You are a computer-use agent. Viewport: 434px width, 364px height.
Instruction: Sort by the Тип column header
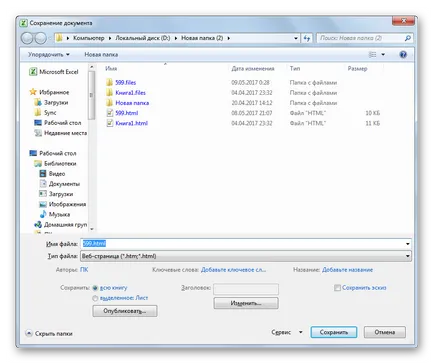pyautogui.click(x=295, y=68)
